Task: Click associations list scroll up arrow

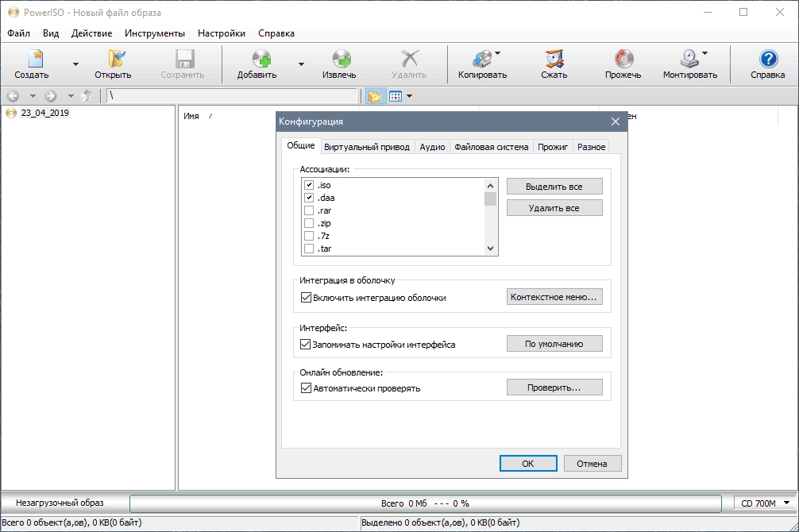Action: [x=490, y=186]
